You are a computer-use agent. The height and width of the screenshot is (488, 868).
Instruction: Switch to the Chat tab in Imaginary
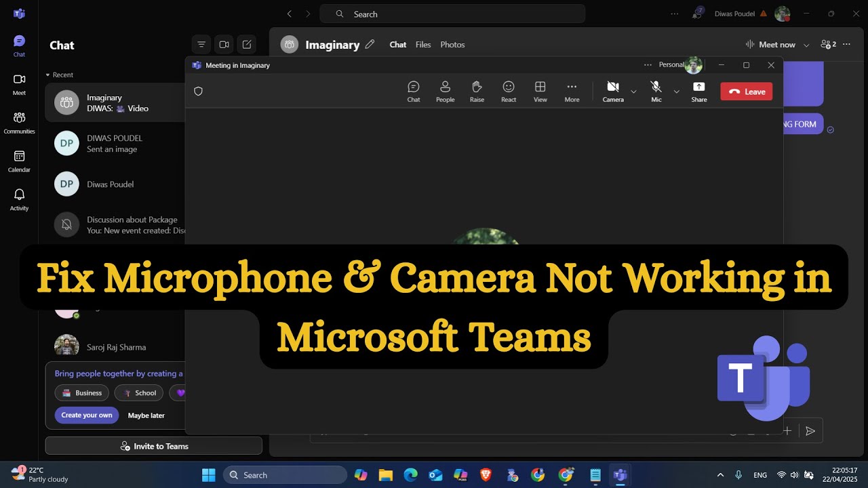(x=398, y=45)
